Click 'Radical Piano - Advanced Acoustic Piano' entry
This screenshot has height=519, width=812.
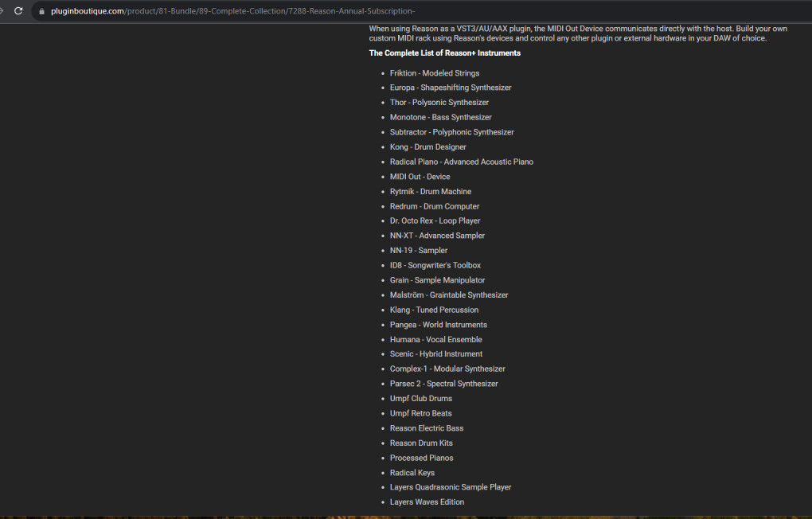(462, 162)
